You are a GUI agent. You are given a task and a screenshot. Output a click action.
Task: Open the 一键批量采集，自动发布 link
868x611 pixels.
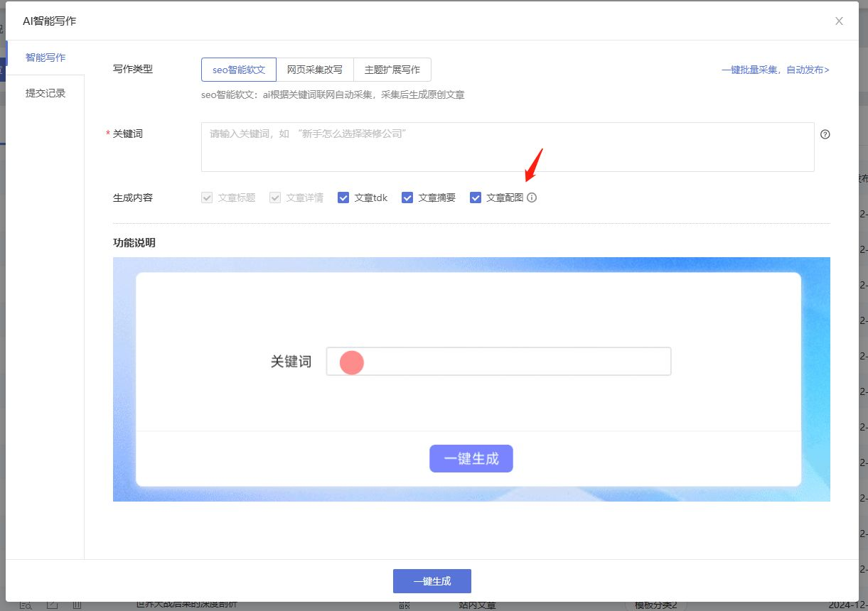coord(775,70)
